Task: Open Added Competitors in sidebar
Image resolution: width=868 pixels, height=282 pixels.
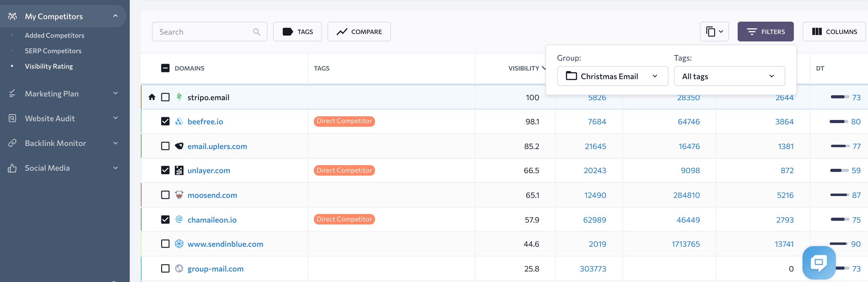Action: 55,35
